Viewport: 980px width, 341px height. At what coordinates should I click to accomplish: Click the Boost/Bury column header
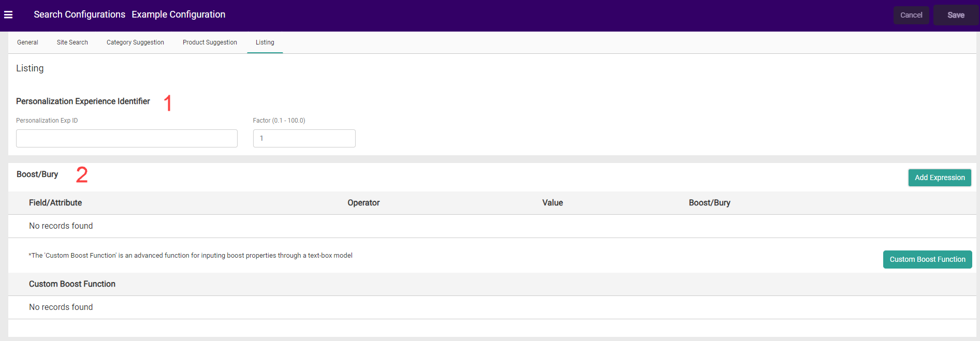[x=709, y=203]
